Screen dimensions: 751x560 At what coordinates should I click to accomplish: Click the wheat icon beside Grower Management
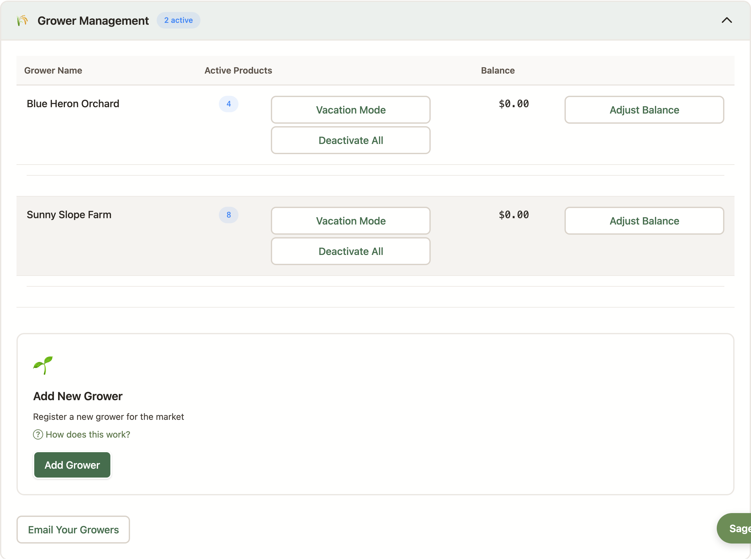(23, 21)
